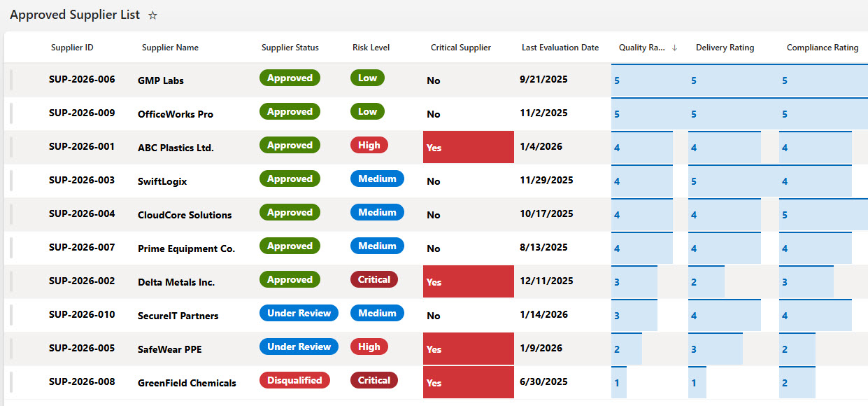Viewport: 868px width, 406px height.
Task: Click the sort arrow on Quality Rating column
Action: point(674,48)
